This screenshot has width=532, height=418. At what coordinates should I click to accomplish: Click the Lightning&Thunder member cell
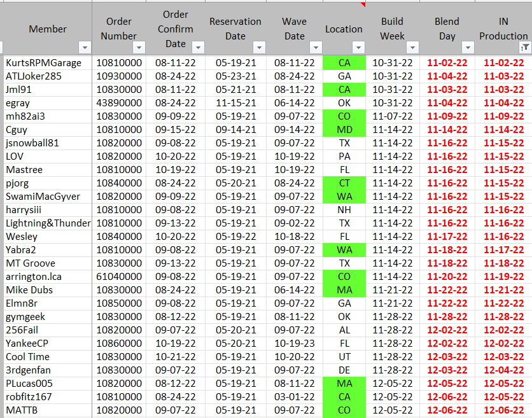(48, 223)
